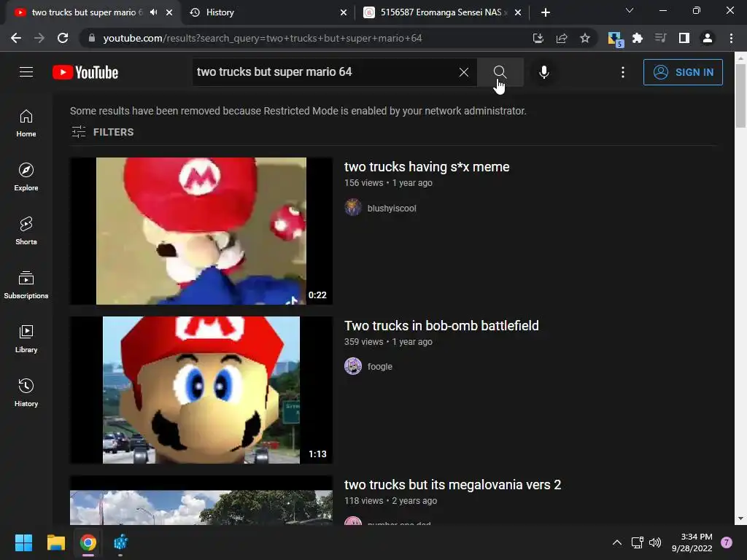Click the magnifier search button
Viewport: 747px width, 560px height.
pos(500,72)
